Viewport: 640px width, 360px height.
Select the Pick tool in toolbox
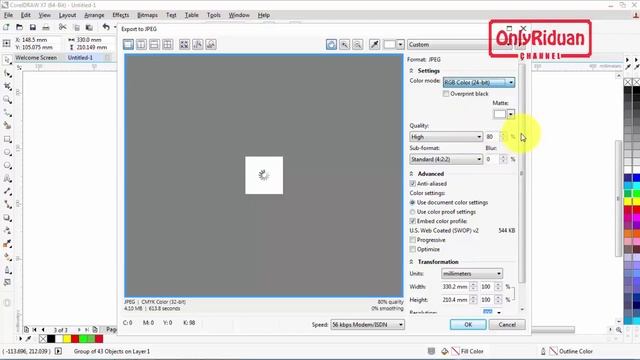point(7,60)
